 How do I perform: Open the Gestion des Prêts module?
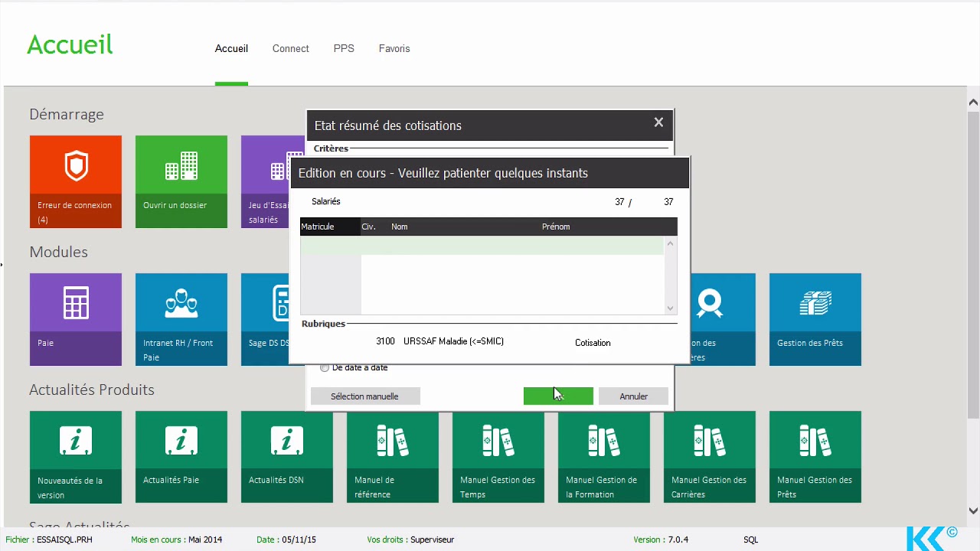coord(815,319)
